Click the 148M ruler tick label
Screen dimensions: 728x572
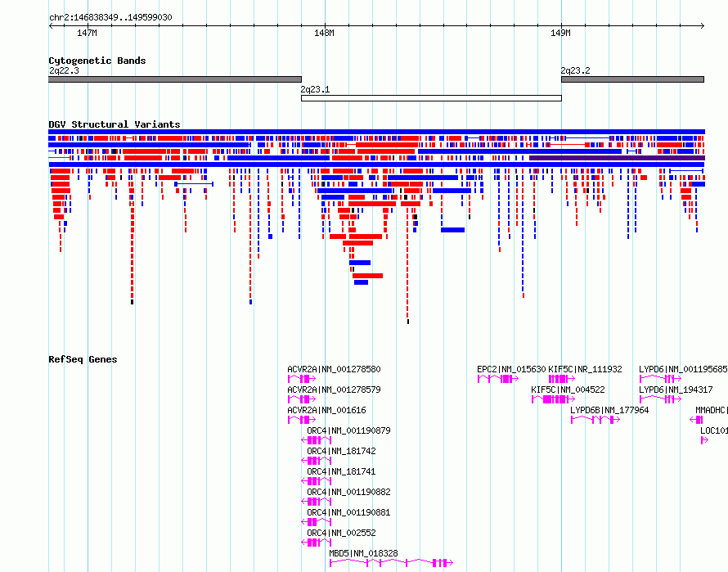point(324,33)
